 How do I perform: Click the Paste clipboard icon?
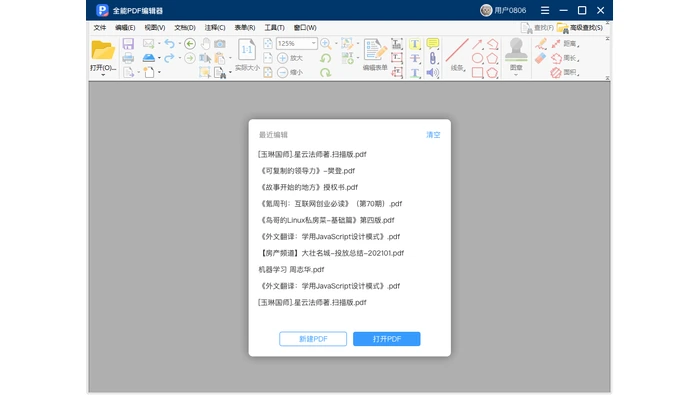tap(220, 58)
